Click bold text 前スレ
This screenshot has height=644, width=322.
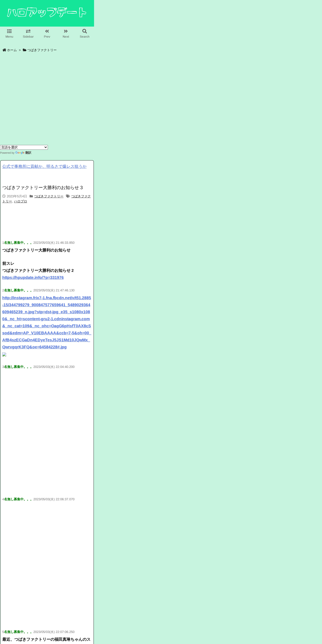tap(8, 263)
